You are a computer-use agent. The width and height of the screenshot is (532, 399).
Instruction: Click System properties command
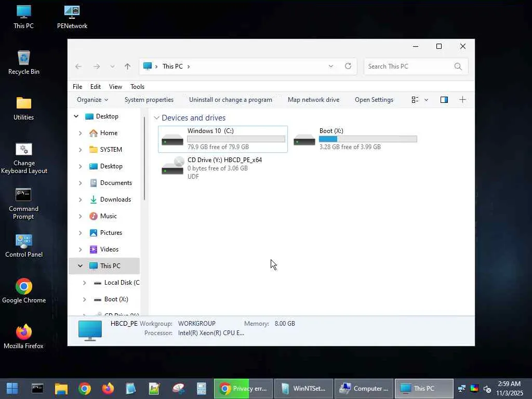(149, 100)
